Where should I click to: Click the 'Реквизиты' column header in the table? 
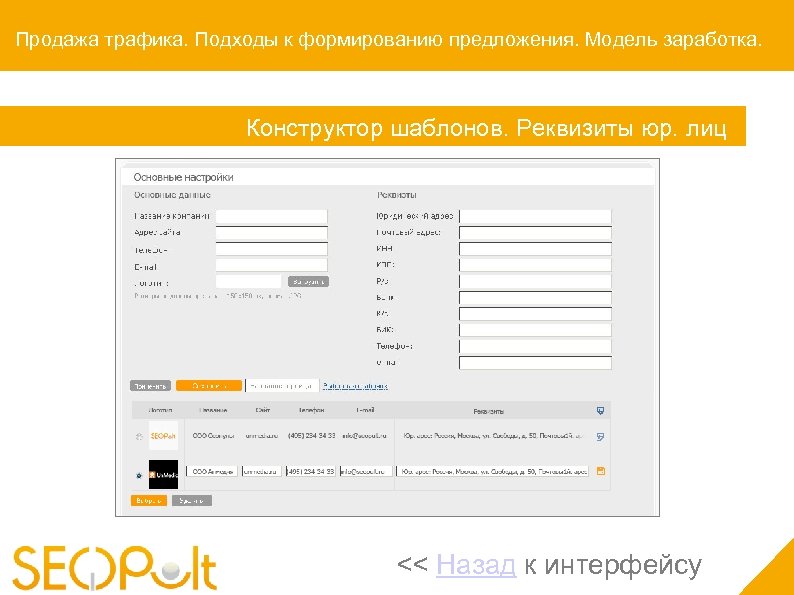(x=489, y=411)
